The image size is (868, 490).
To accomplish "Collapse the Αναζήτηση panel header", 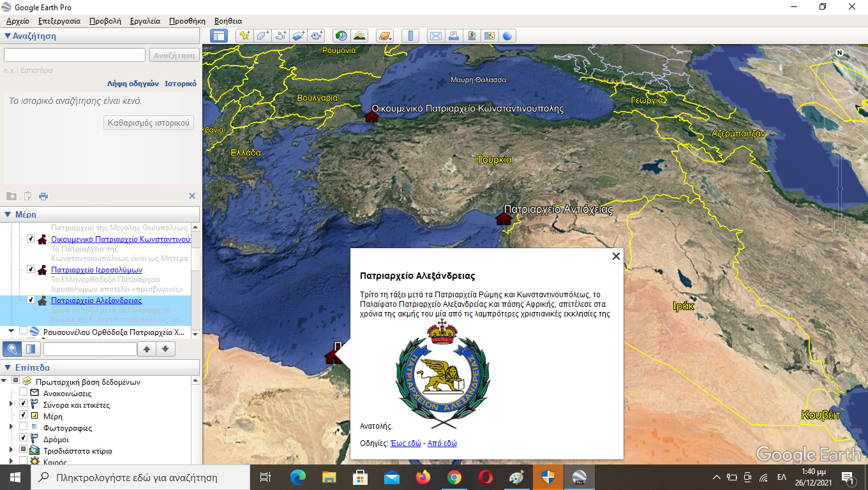I will tap(100, 36).
